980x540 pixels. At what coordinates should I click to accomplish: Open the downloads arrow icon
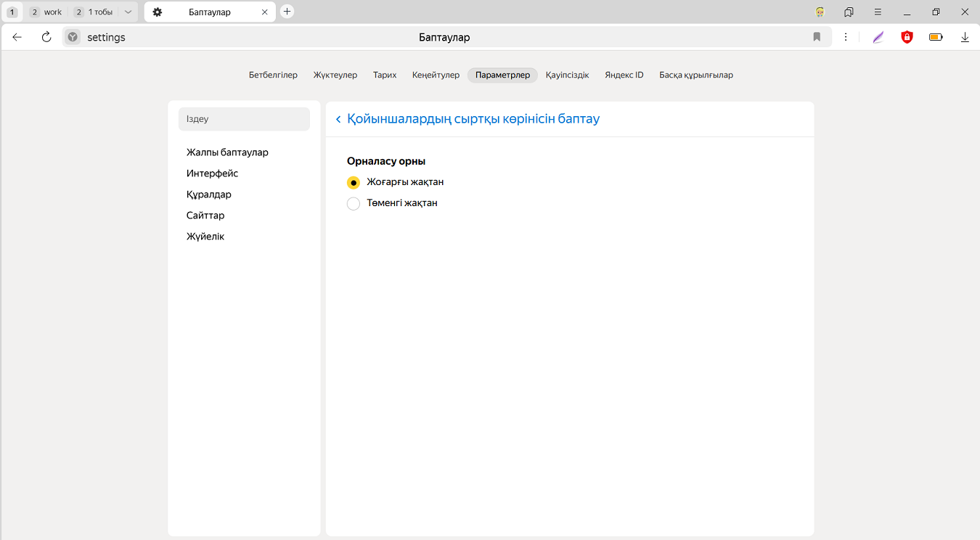tap(965, 37)
